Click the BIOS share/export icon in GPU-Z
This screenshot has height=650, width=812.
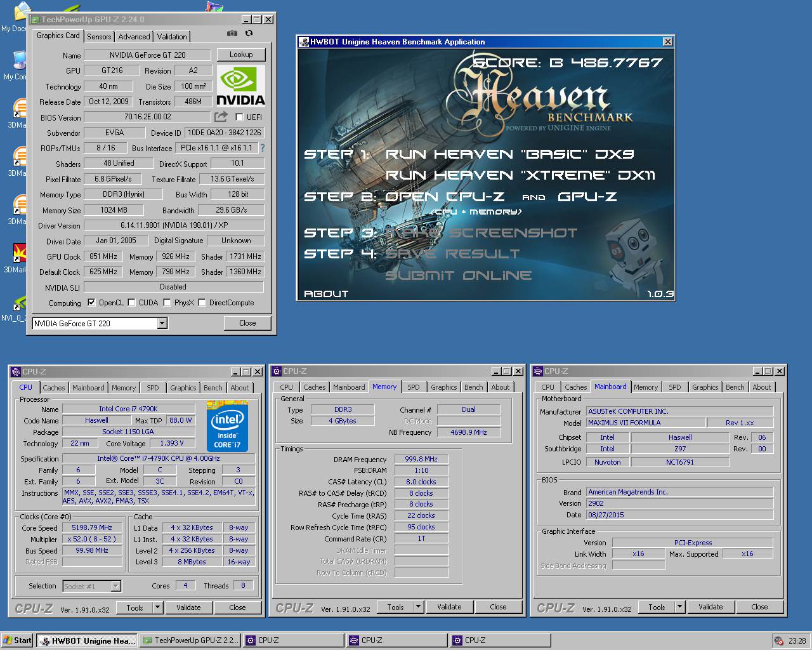click(221, 117)
